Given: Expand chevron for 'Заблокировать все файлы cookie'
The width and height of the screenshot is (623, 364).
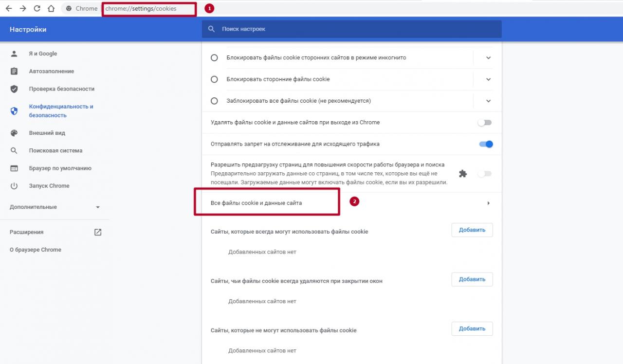Looking at the screenshot, I should point(488,101).
